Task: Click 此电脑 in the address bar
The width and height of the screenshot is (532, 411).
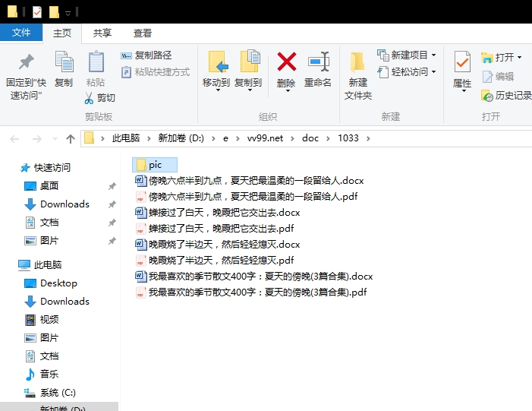Action: point(126,138)
